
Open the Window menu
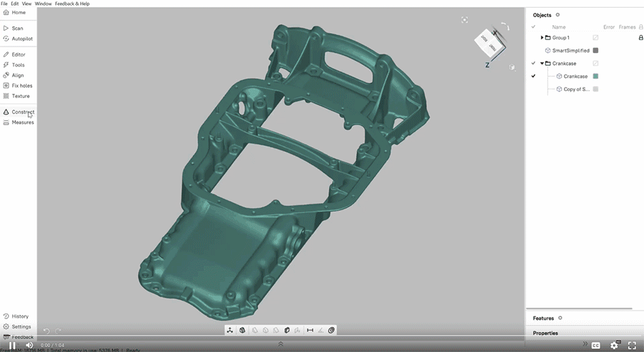tap(43, 4)
